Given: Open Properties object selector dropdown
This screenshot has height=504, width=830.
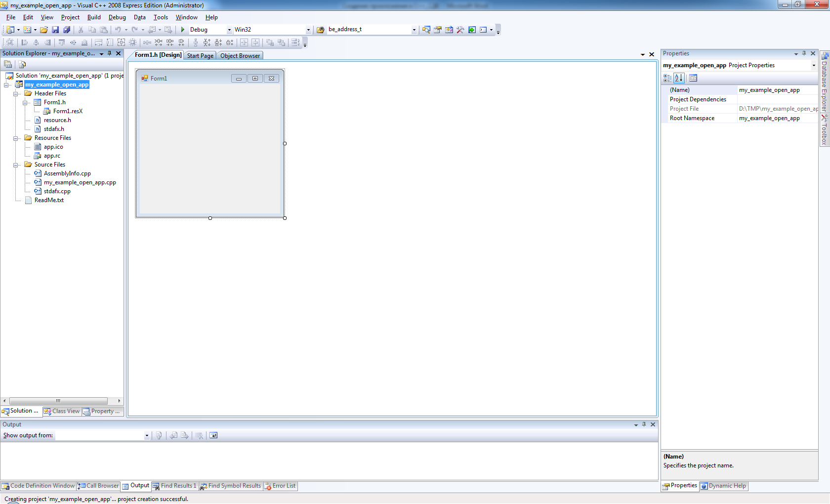Looking at the screenshot, I should click(x=814, y=65).
